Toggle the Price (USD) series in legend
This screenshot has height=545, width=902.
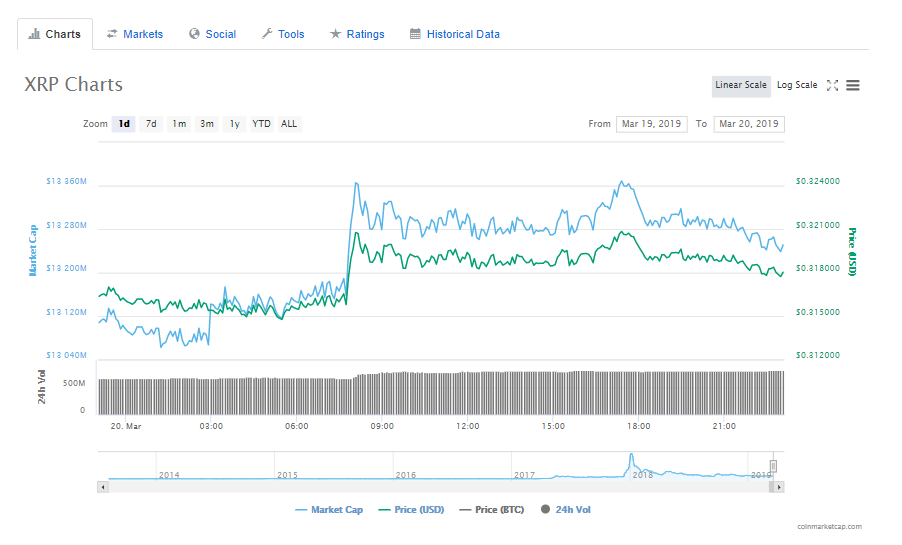[x=411, y=509]
